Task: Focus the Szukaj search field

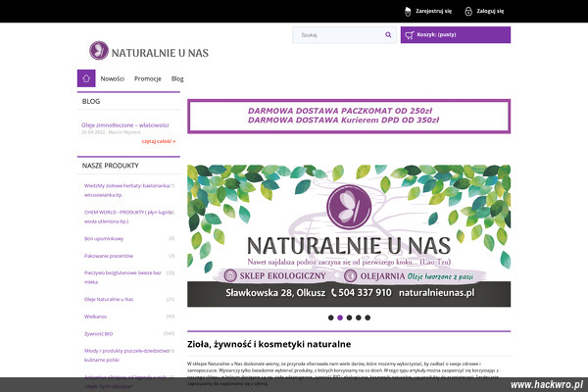Action: pyautogui.click(x=344, y=35)
